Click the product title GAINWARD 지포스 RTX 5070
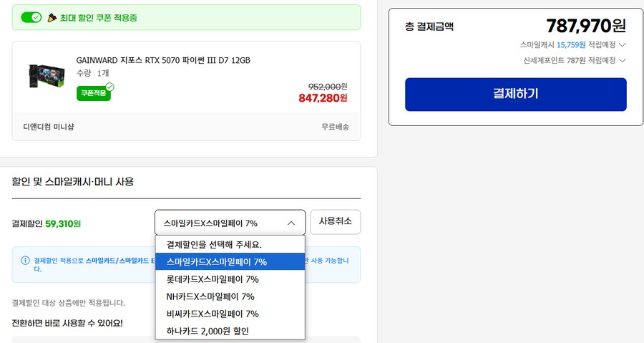Screen dimensions: 644x343 click(163, 60)
